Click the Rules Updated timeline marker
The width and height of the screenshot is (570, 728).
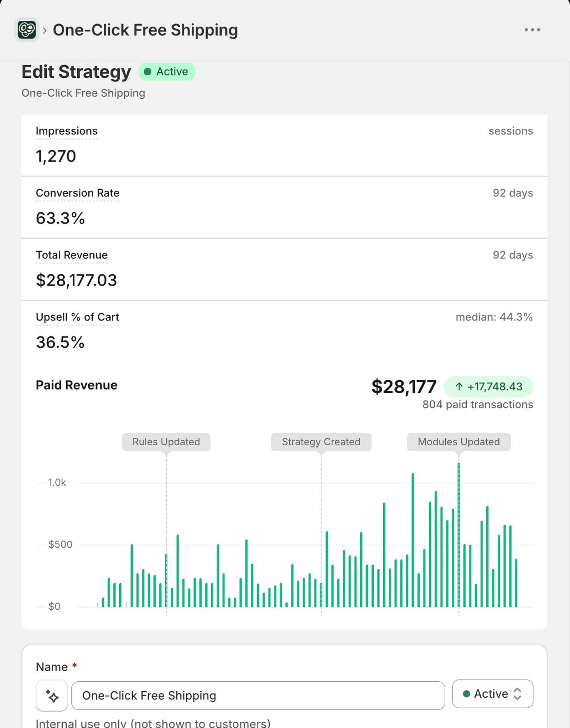[x=166, y=442]
